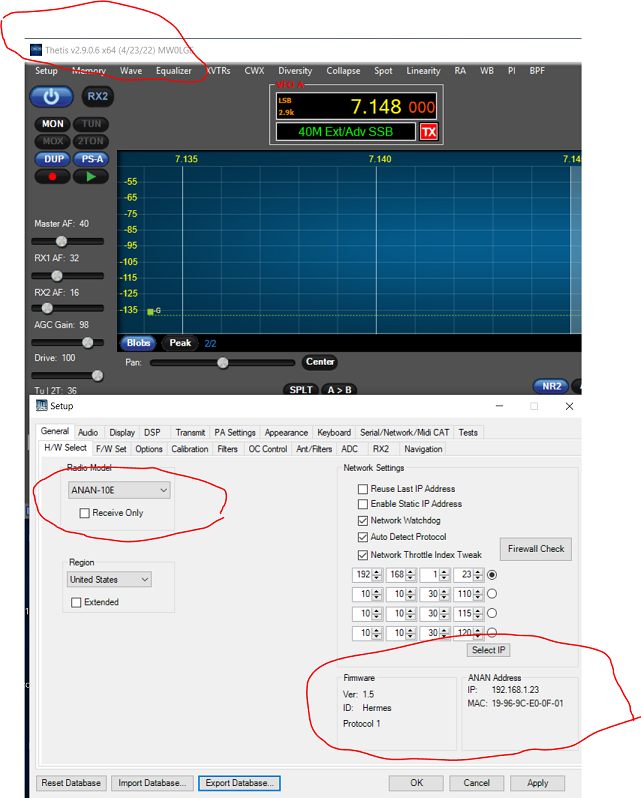Toggle the NR2 noise reduction button
This screenshot has width=641, height=798.
(x=551, y=386)
